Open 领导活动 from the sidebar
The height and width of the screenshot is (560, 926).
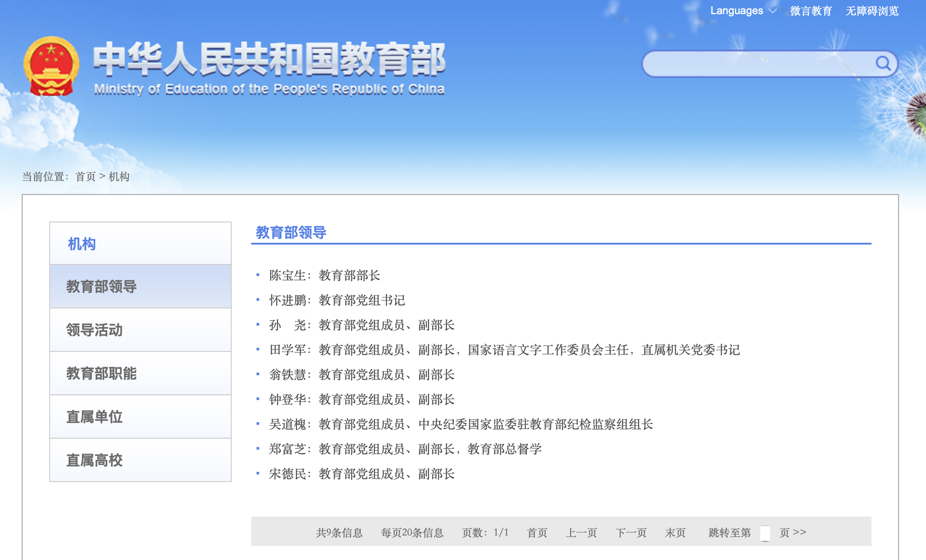(94, 330)
